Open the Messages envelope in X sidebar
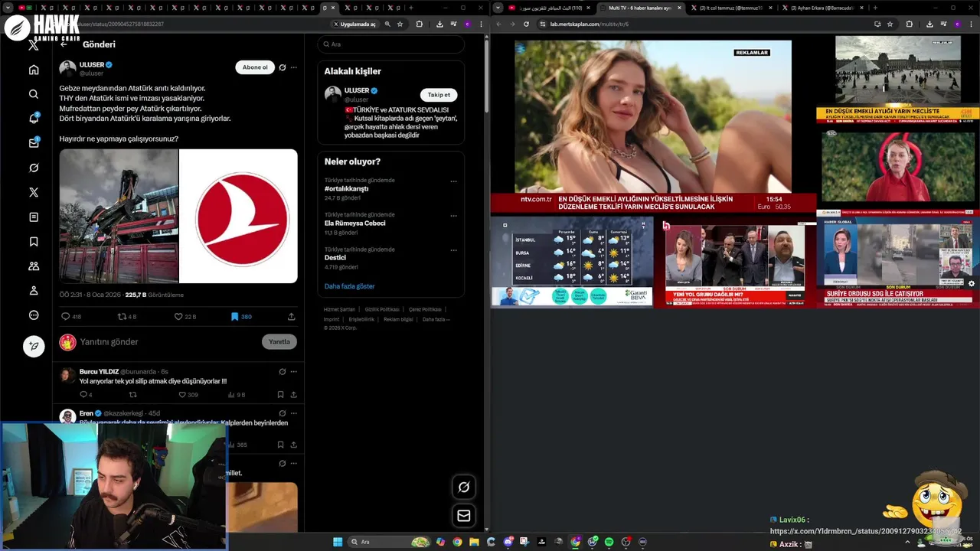The height and width of the screenshot is (551, 980). [x=34, y=143]
